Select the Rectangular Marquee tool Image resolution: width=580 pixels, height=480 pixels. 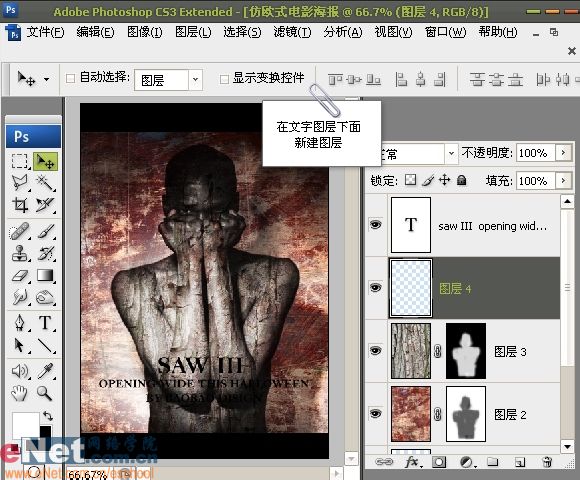coord(20,161)
